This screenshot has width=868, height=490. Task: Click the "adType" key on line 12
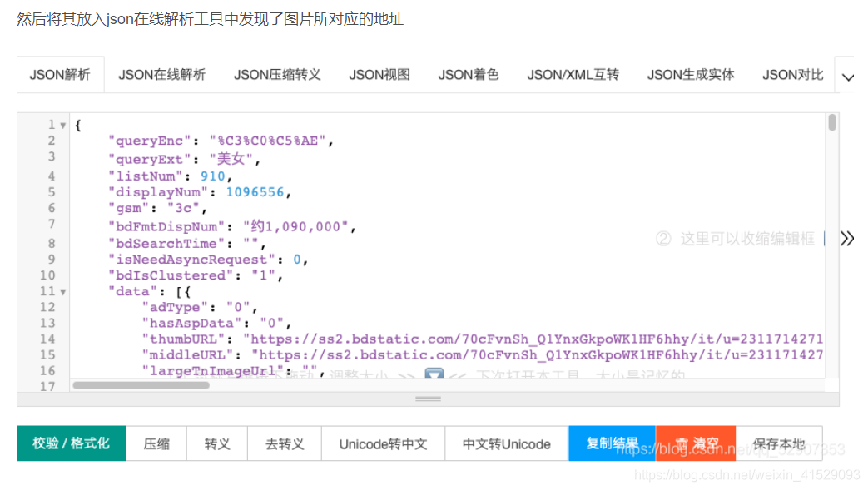(175, 307)
